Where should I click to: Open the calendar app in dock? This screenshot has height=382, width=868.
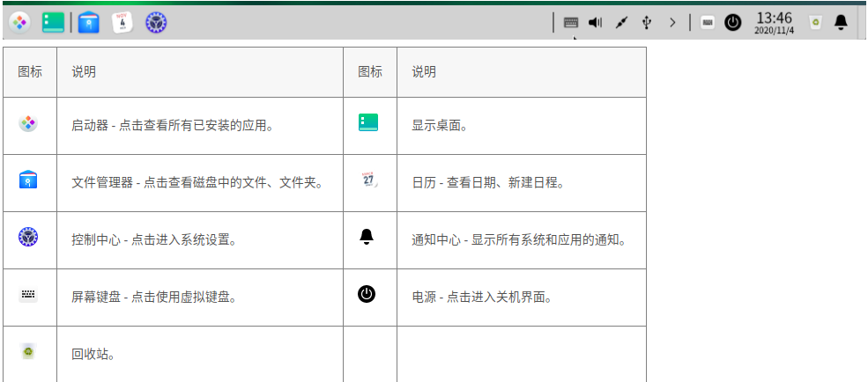122,22
